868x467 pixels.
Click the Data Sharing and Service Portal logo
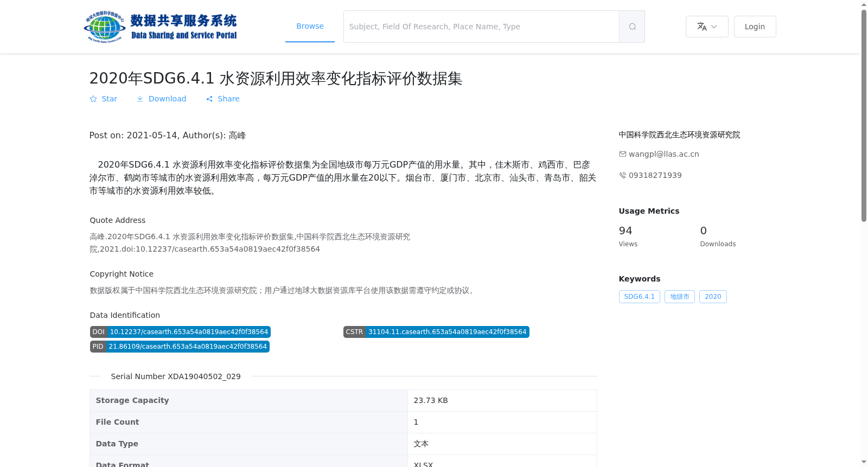click(x=161, y=27)
